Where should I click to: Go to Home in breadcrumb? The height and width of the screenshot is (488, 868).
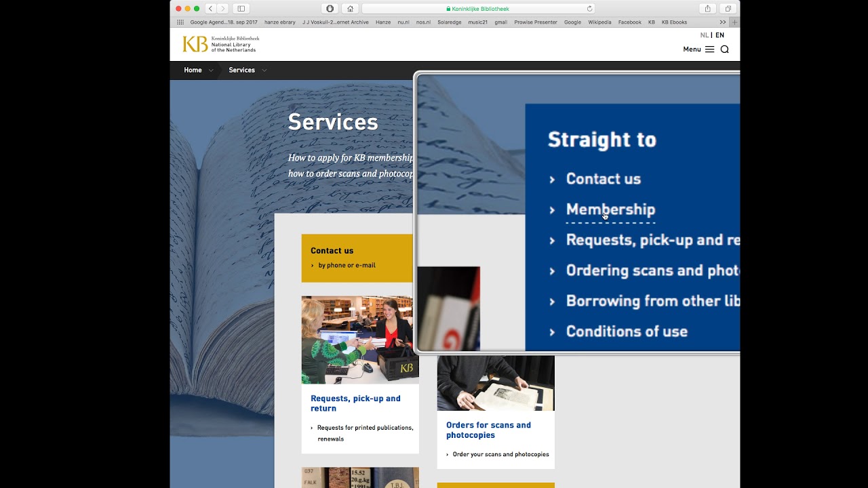tap(193, 70)
